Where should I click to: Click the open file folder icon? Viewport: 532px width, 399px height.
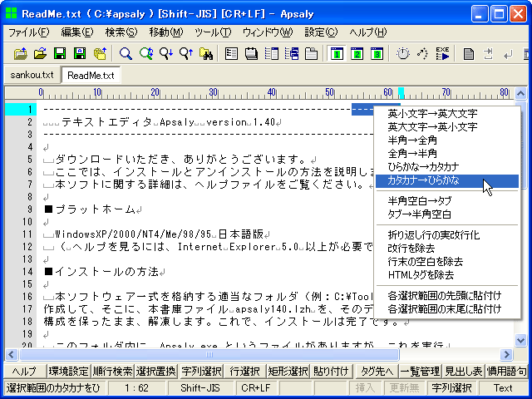click(x=39, y=54)
